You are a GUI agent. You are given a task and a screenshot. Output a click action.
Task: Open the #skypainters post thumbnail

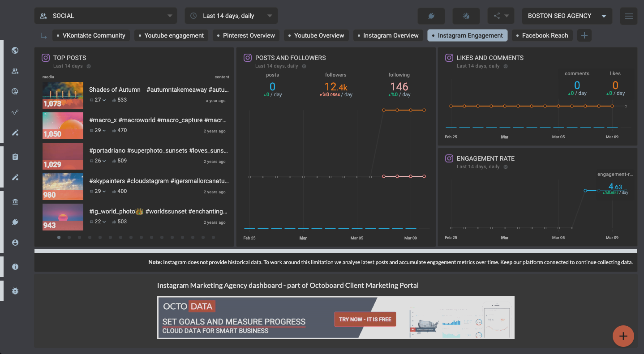pyautogui.click(x=63, y=186)
